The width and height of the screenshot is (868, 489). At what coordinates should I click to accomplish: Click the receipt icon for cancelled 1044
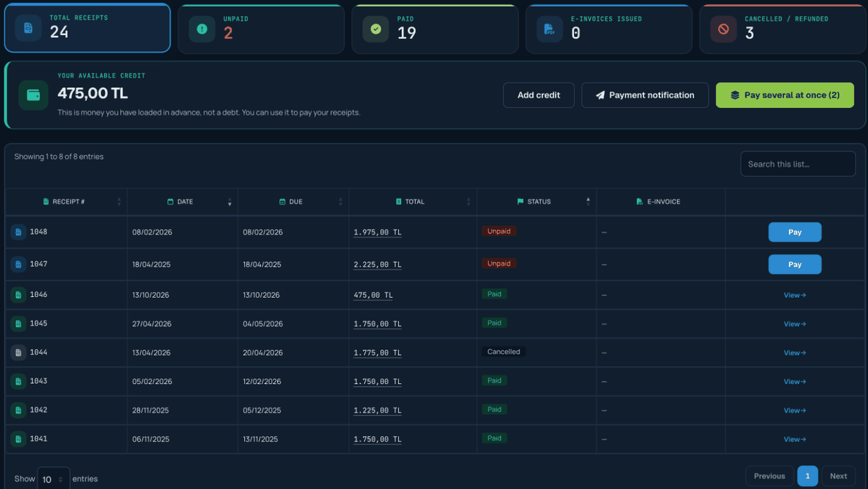tap(18, 352)
